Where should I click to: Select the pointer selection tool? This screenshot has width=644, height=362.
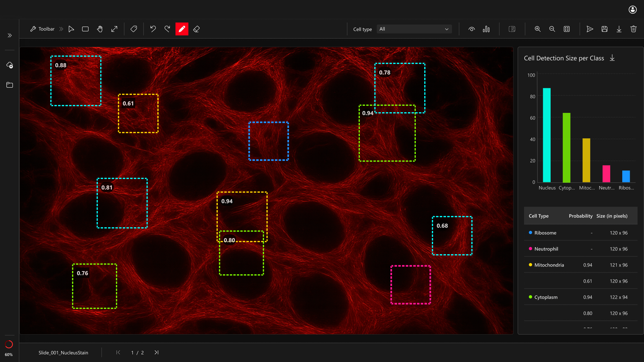click(71, 29)
